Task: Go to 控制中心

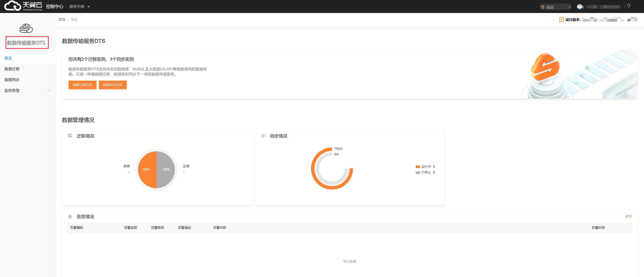Action: click(55, 7)
